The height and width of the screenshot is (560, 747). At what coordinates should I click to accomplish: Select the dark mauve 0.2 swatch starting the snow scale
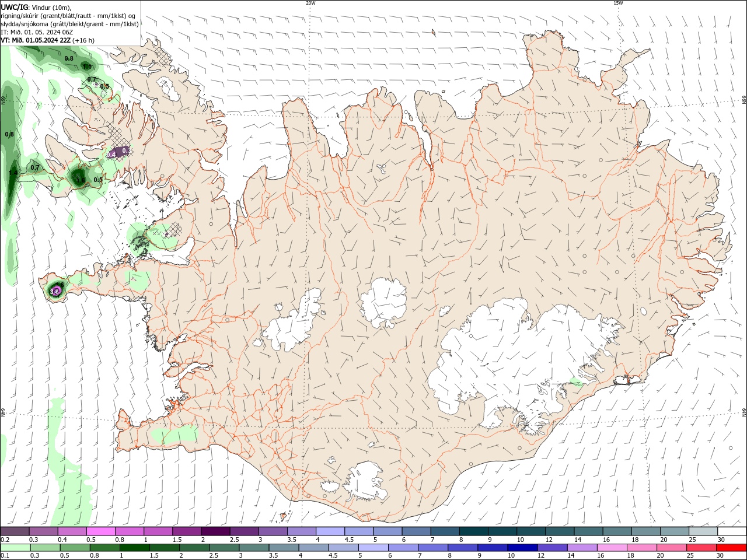[x=15, y=531]
